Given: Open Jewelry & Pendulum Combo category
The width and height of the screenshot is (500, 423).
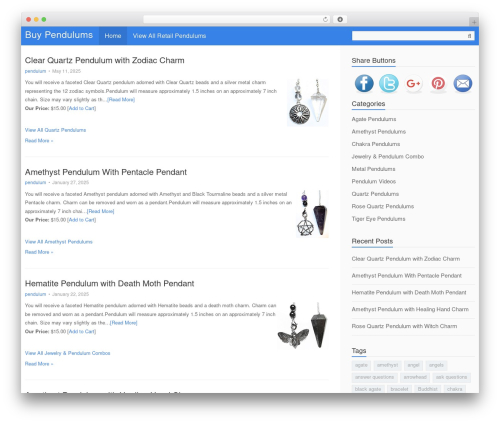Looking at the screenshot, I should pos(388,156).
